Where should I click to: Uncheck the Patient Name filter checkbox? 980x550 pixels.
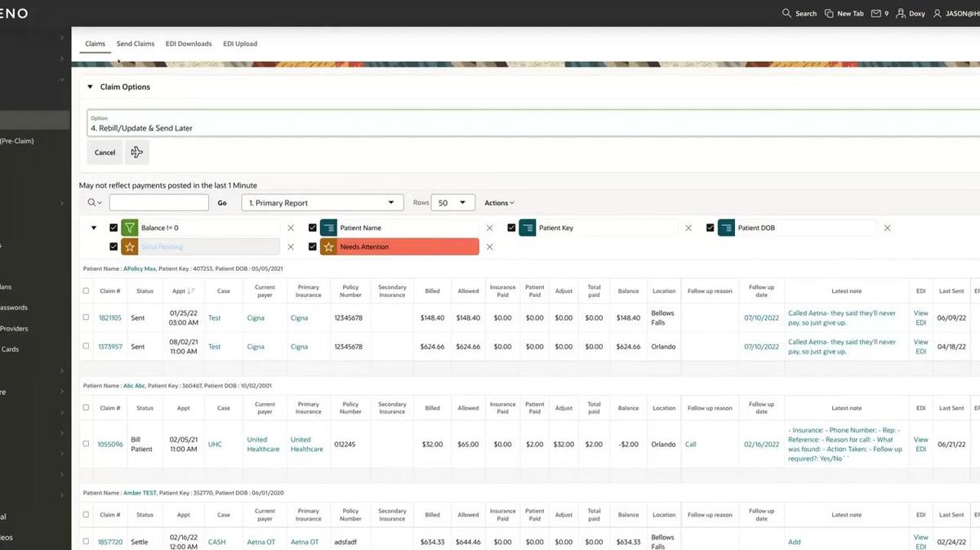313,228
